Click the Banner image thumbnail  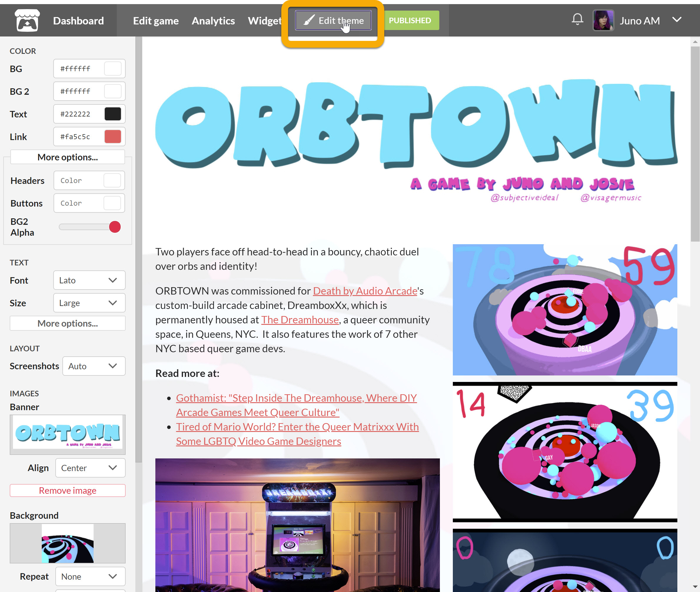(x=67, y=434)
